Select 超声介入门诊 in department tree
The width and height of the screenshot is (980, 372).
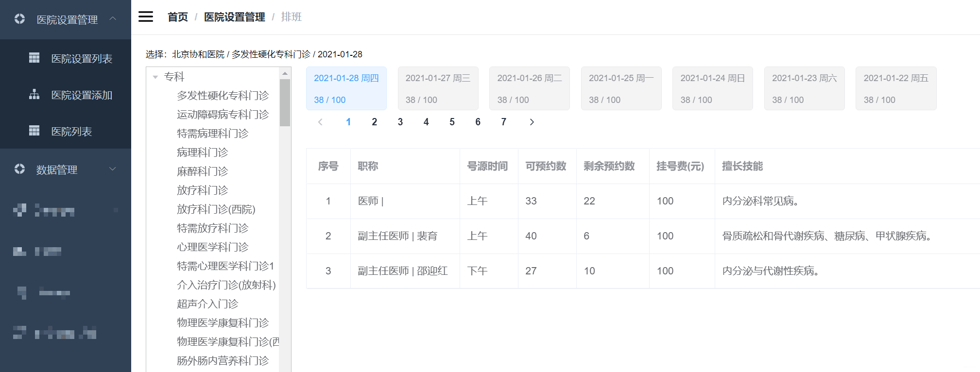tap(207, 304)
